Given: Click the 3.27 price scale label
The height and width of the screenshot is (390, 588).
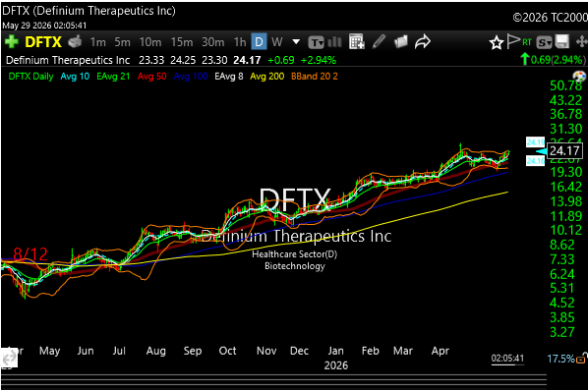Looking at the screenshot, I should (x=562, y=332).
